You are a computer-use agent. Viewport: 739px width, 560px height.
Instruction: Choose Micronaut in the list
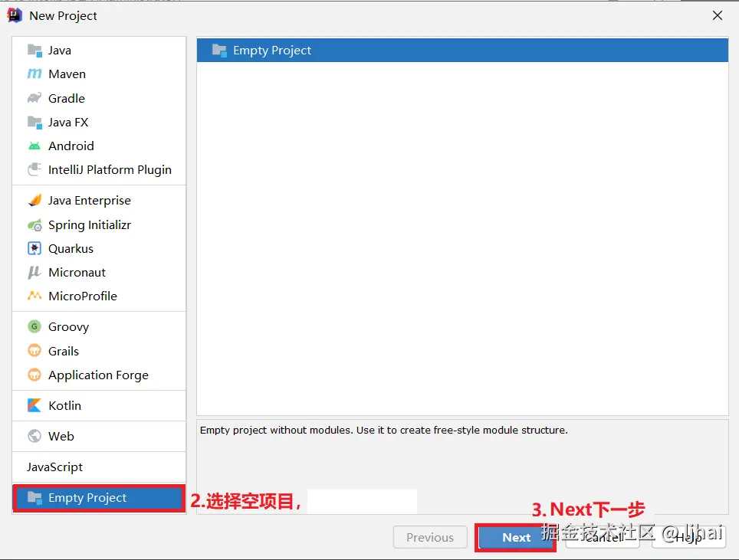(x=99, y=272)
